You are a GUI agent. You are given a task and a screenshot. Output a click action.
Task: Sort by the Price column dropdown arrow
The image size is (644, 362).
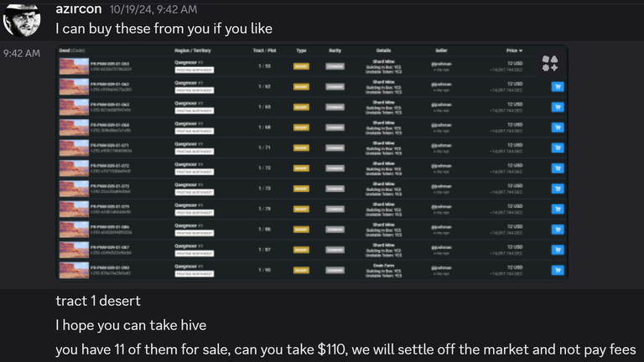click(521, 50)
